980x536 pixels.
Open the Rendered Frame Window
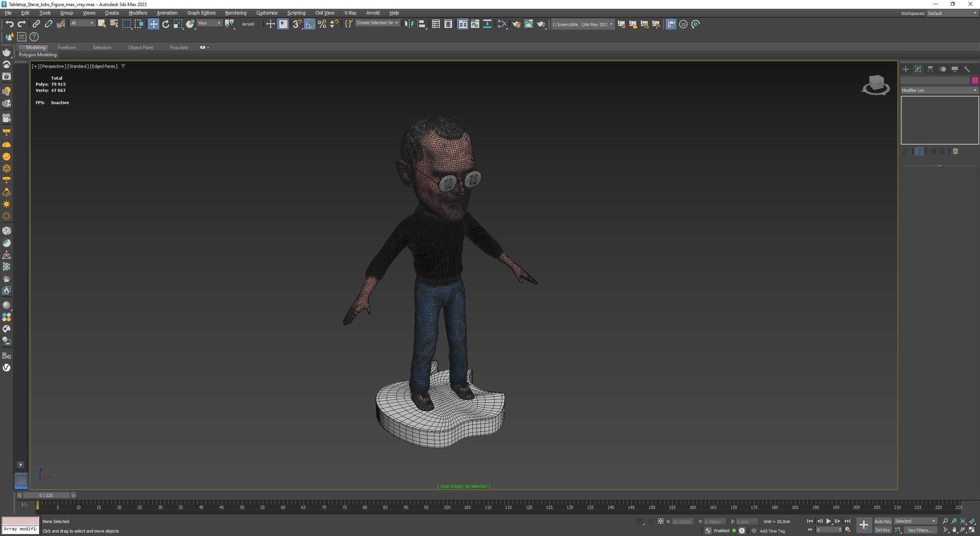pyautogui.click(x=529, y=24)
